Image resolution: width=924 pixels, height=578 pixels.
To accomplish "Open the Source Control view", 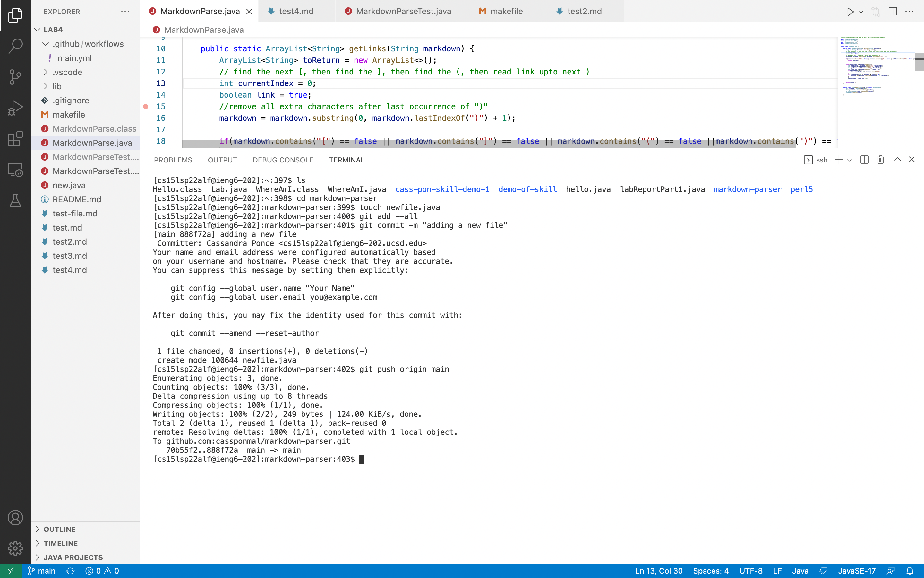I will [15, 77].
